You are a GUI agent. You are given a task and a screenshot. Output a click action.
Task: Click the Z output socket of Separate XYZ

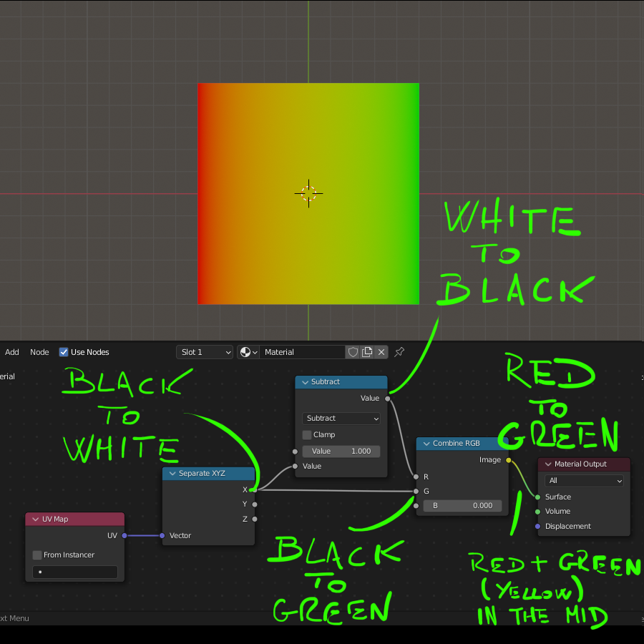[x=255, y=519]
